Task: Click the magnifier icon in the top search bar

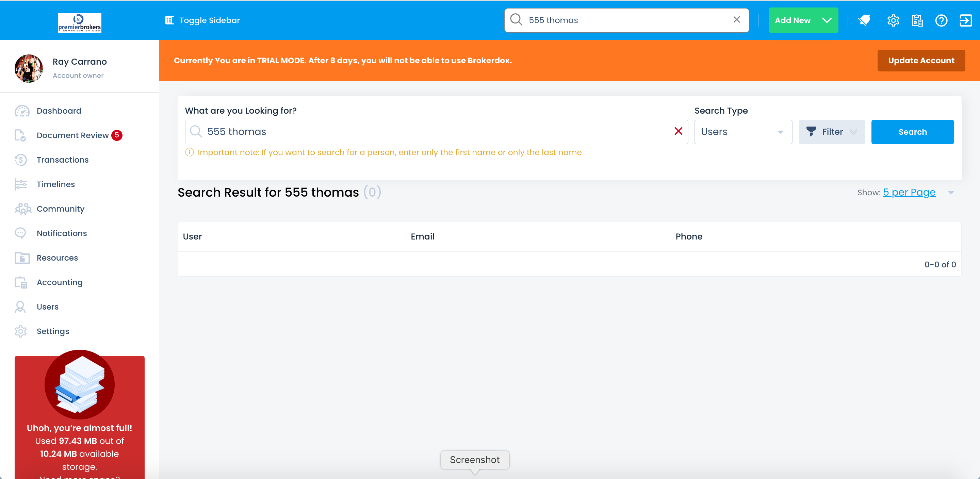Action: click(516, 20)
